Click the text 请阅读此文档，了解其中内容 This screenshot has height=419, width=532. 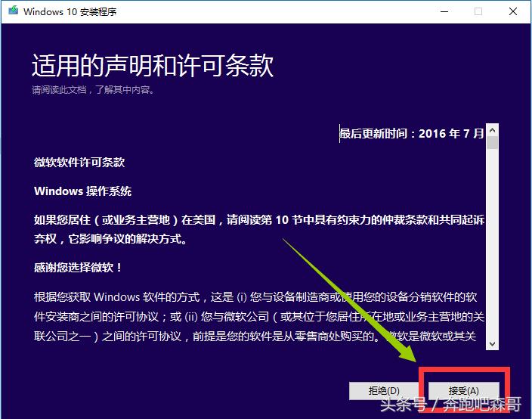click(x=93, y=90)
